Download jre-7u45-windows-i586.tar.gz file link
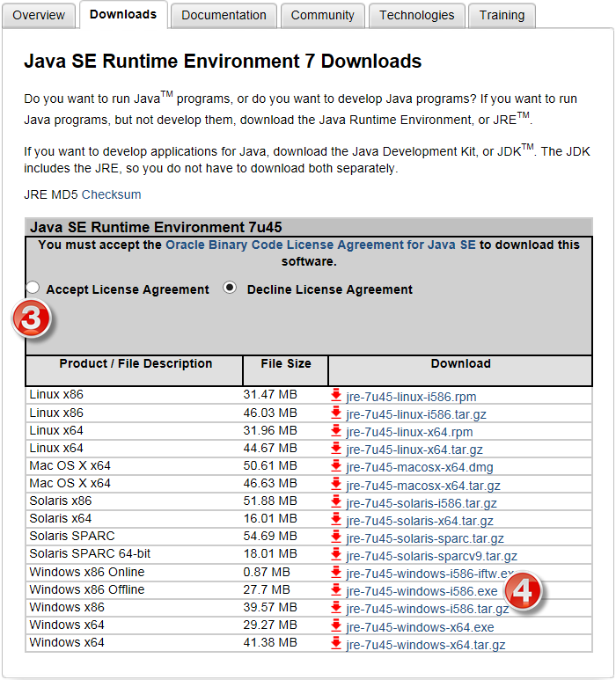 point(428,610)
